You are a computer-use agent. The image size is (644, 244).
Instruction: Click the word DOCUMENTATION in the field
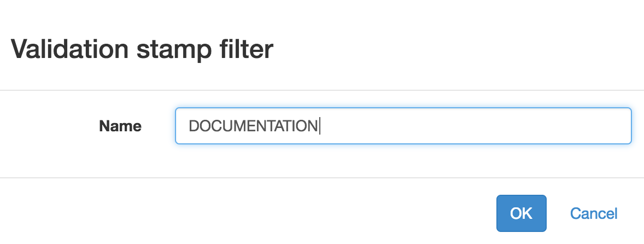(253, 126)
